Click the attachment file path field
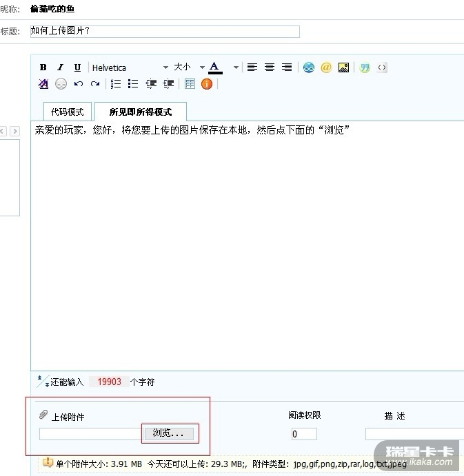 (91, 434)
